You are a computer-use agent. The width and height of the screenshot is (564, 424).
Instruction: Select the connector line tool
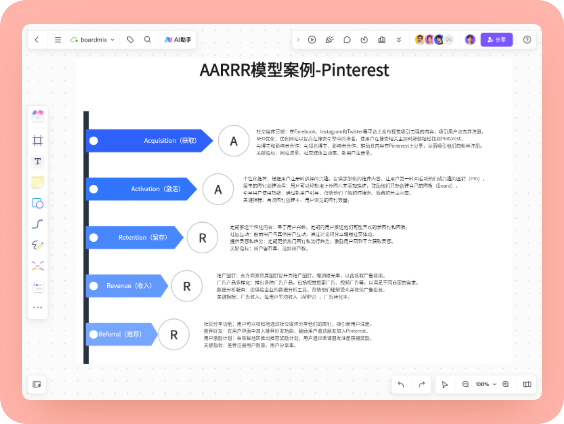(38, 224)
